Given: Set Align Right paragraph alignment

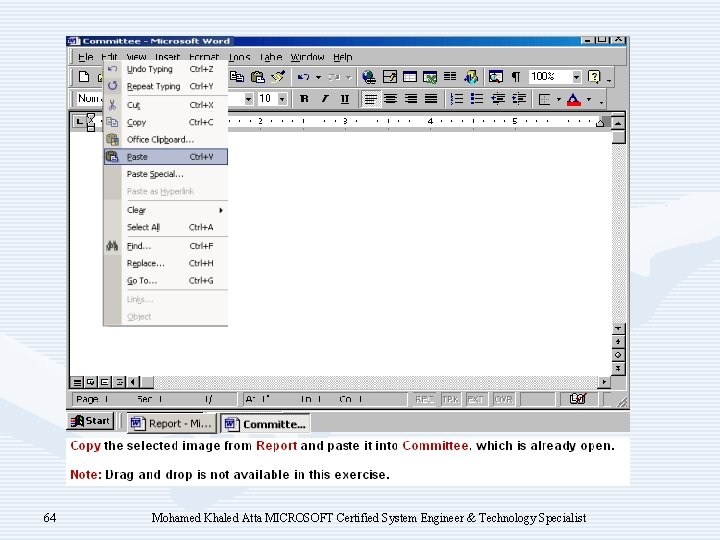Looking at the screenshot, I should (411, 99).
